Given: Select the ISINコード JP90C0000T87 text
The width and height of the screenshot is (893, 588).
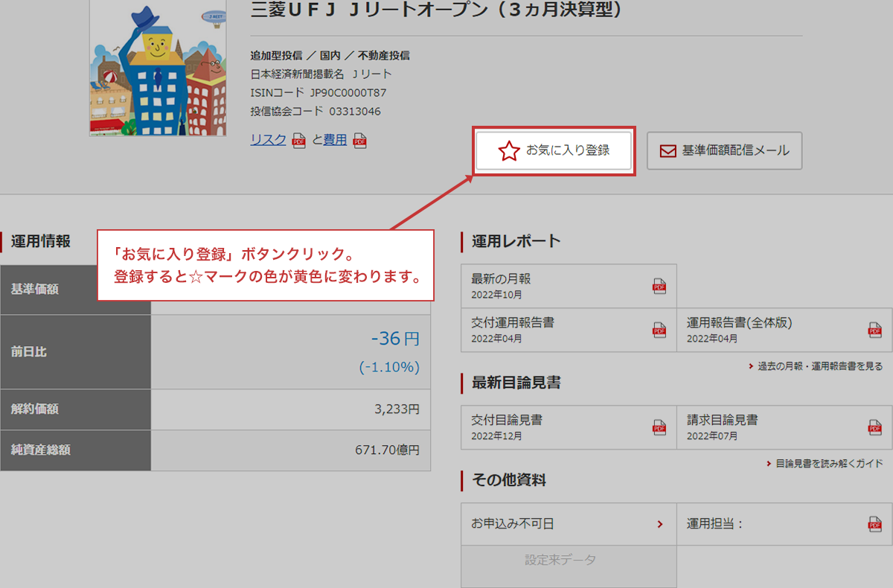Looking at the screenshot, I should point(319,93).
